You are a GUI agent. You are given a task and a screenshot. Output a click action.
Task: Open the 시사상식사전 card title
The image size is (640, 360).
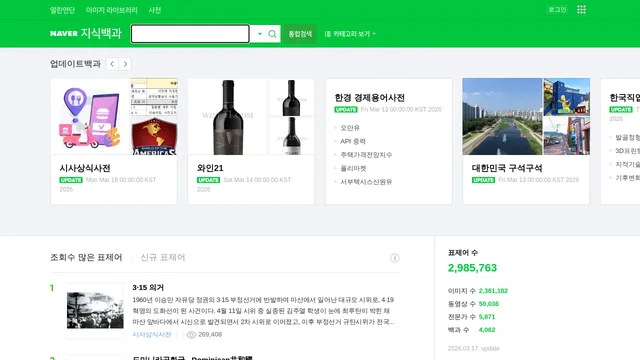tap(85, 168)
